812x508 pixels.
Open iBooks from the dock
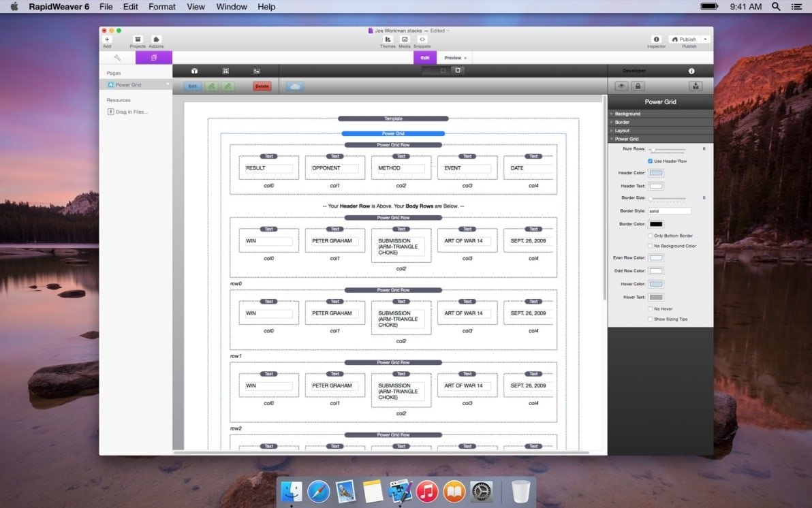pyautogui.click(x=454, y=492)
